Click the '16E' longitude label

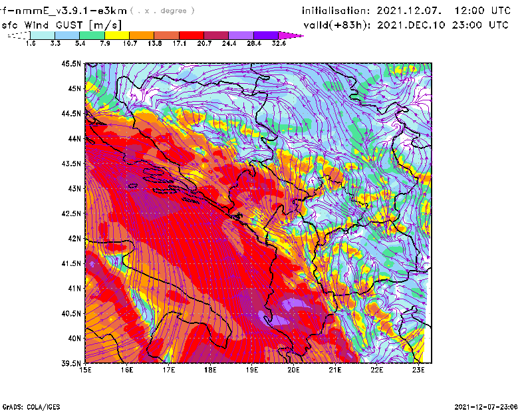pyautogui.click(x=127, y=370)
